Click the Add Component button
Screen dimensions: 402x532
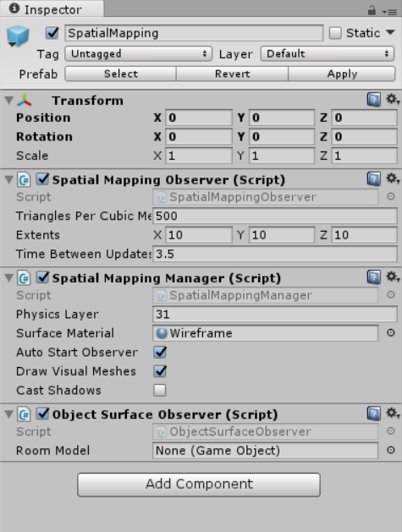point(199,485)
